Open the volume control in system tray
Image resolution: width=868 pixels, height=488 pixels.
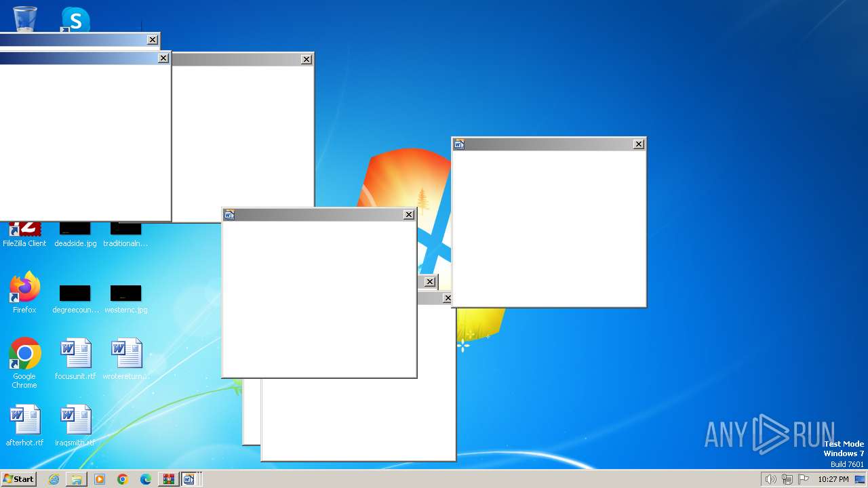tap(770, 479)
